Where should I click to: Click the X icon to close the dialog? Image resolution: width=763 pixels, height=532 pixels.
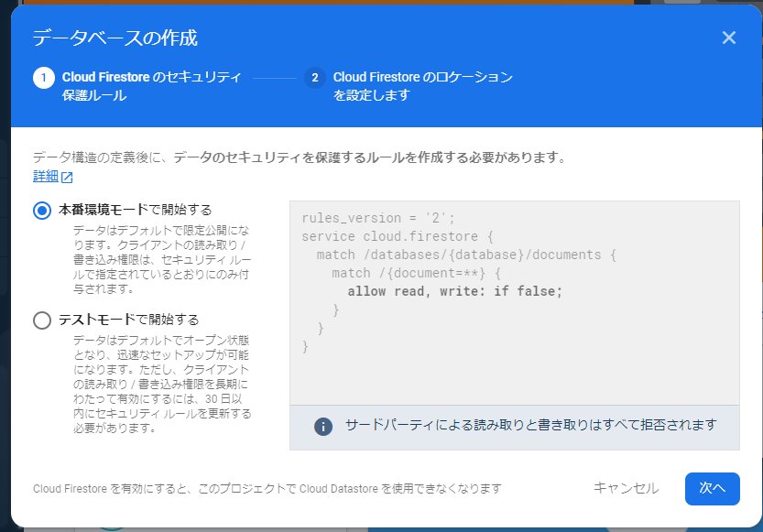728,38
